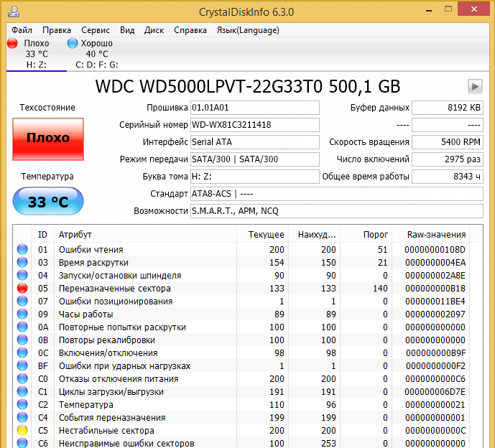Click the Режим передачи field SATA/300

coord(255,159)
